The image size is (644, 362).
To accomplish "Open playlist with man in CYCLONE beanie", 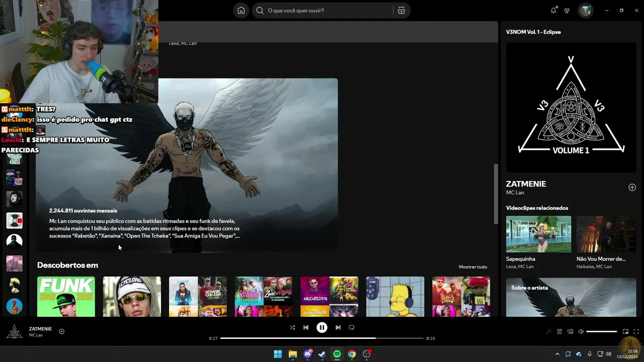I will tap(132, 297).
